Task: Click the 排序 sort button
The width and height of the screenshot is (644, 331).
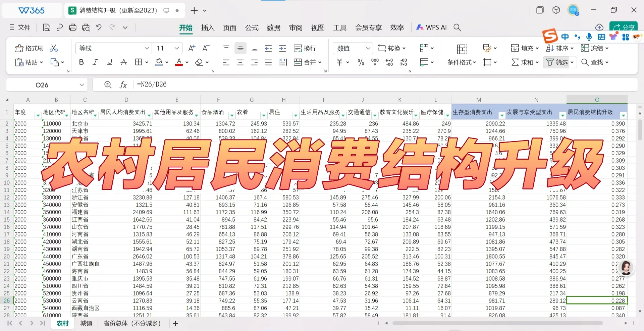Action: click(559, 48)
